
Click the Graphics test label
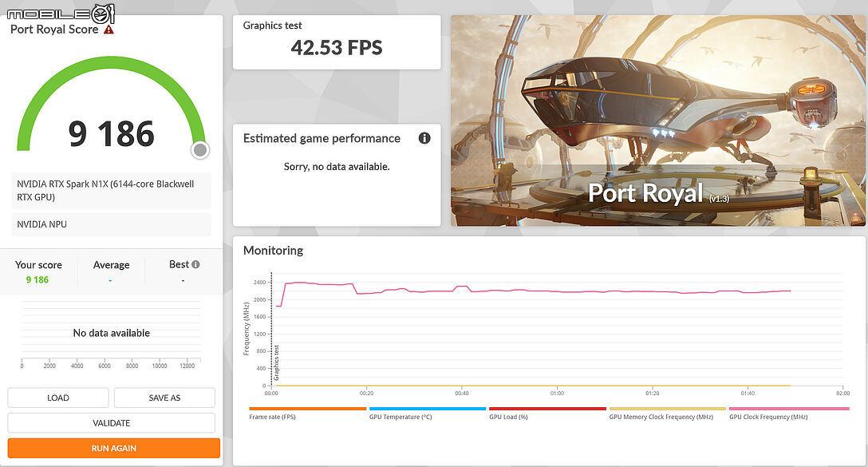point(272,26)
